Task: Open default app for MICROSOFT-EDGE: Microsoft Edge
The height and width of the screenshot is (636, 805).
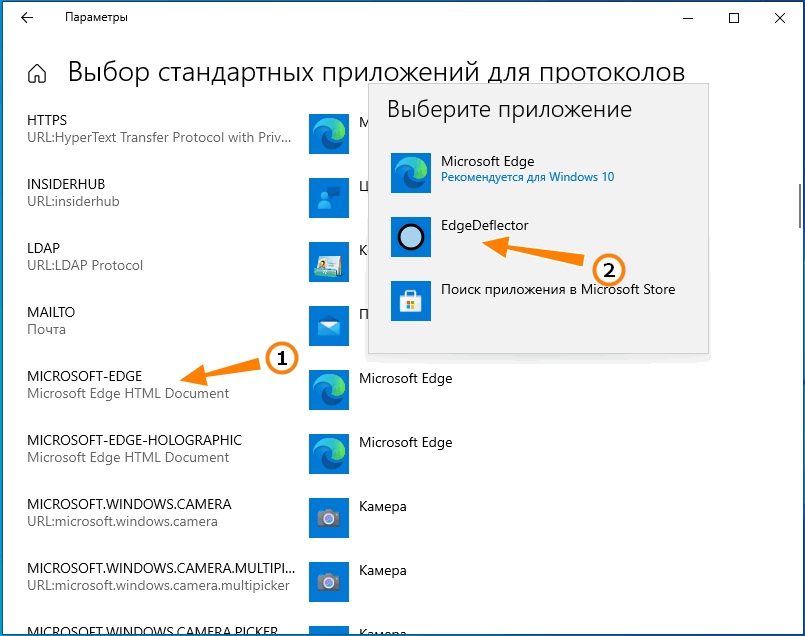Action: pos(406,378)
